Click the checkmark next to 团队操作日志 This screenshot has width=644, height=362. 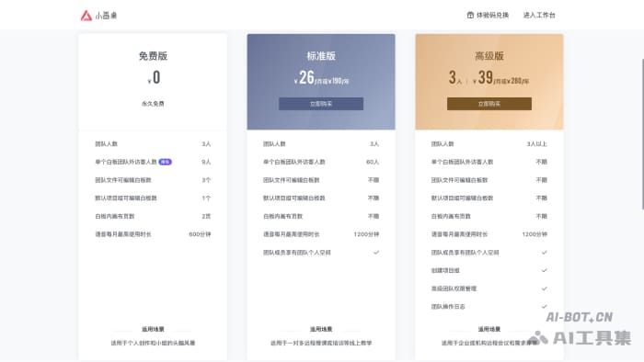[x=545, y=306]
